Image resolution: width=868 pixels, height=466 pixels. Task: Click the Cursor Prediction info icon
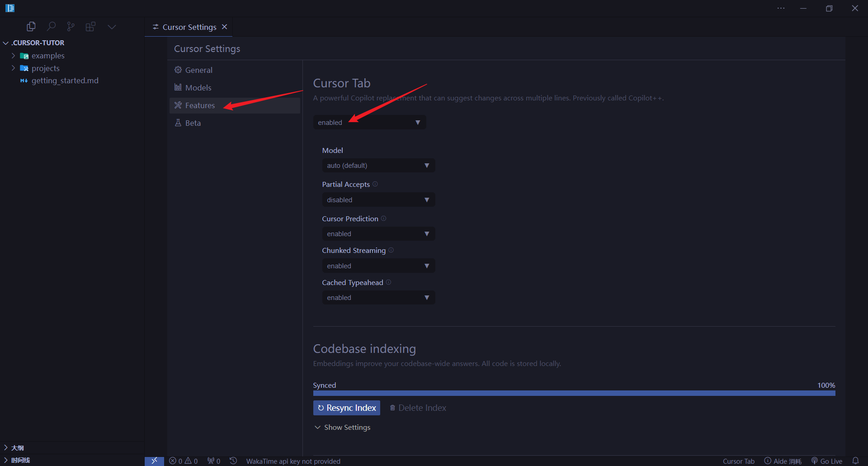[x=383, y=219]
